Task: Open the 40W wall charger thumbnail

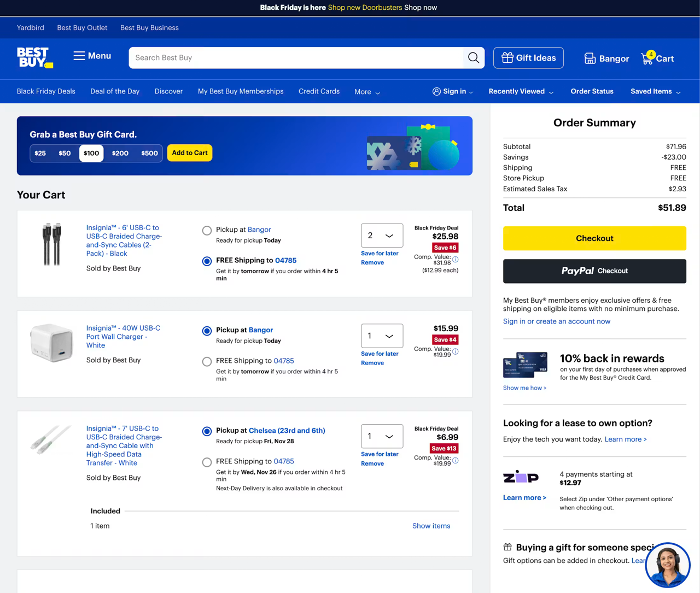Action: pyautogui.click(x=52, y=343)
